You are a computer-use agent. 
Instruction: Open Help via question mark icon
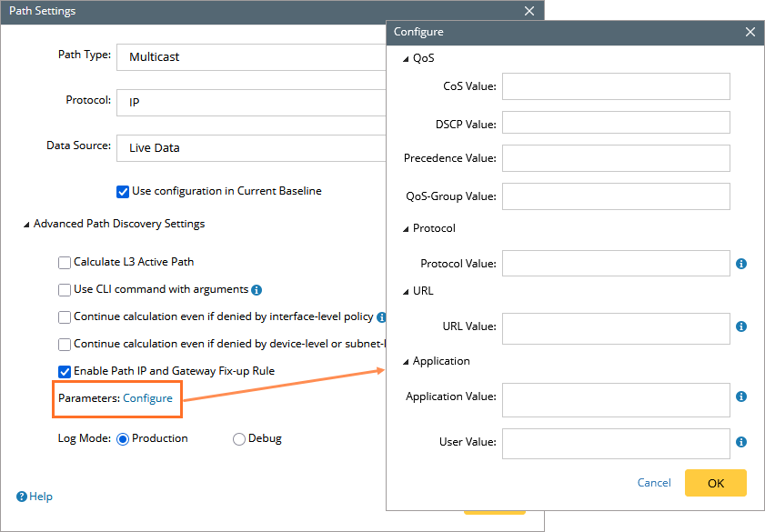(x=22, y=497)
